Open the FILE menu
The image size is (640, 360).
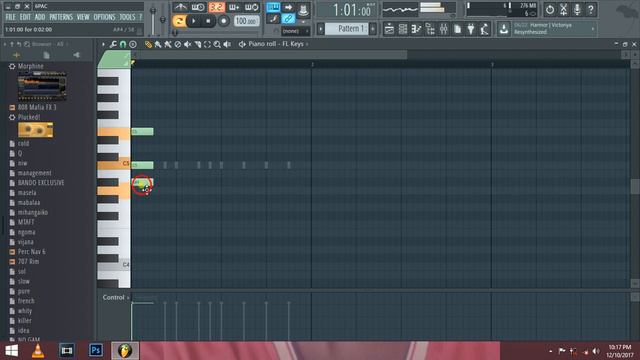point(11,17)
